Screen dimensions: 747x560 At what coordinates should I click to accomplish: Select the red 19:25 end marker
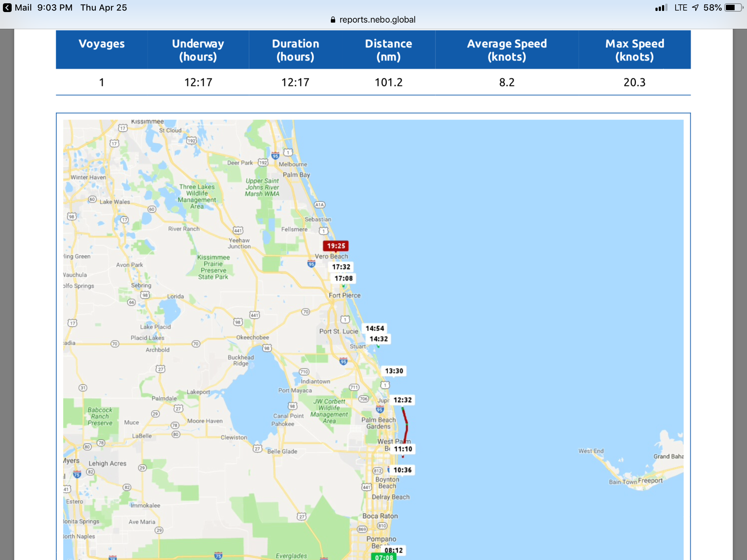pos(336,246)
